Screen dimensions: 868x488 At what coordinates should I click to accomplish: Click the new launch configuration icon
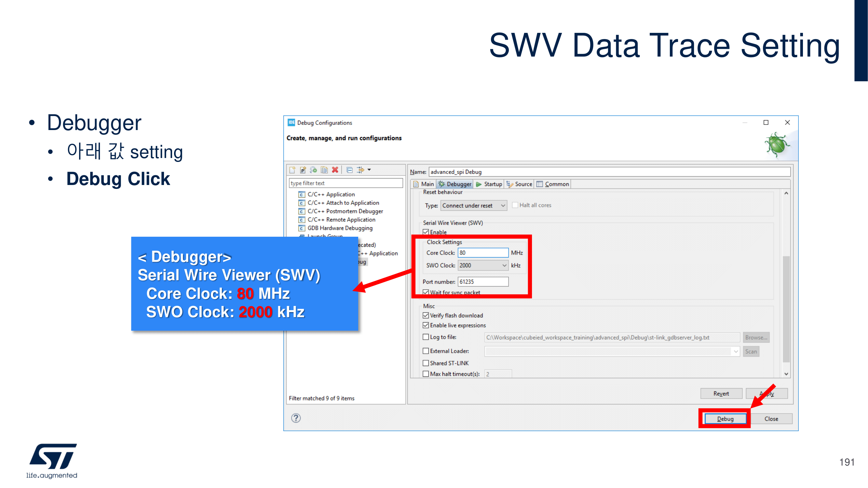point(292,170)
